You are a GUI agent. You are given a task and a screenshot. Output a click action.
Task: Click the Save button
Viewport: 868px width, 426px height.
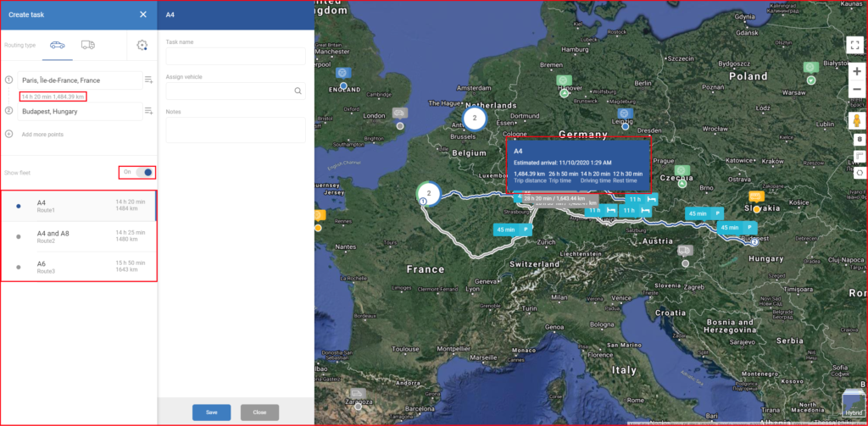tap(211, 412)
